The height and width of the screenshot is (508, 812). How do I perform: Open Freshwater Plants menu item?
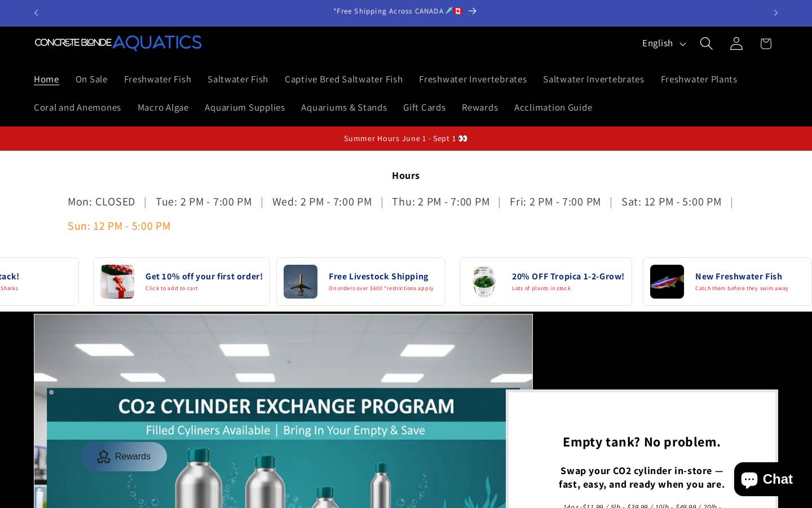pos(699,79)
